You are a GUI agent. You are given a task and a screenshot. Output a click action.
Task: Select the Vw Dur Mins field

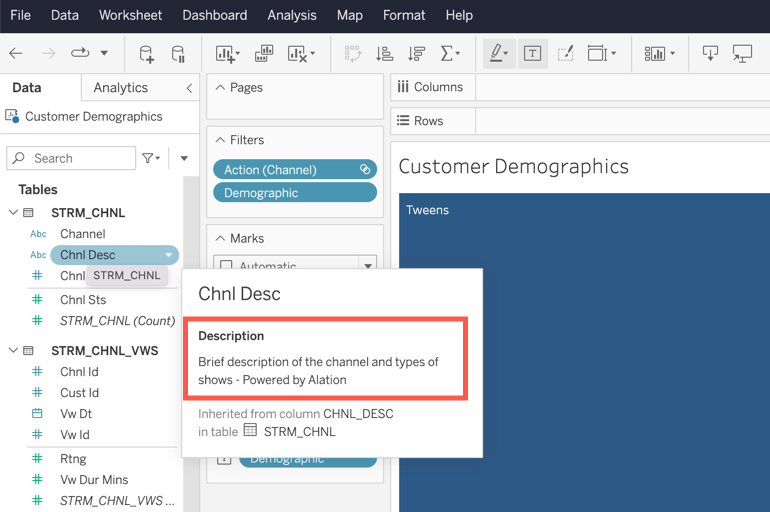94,480
